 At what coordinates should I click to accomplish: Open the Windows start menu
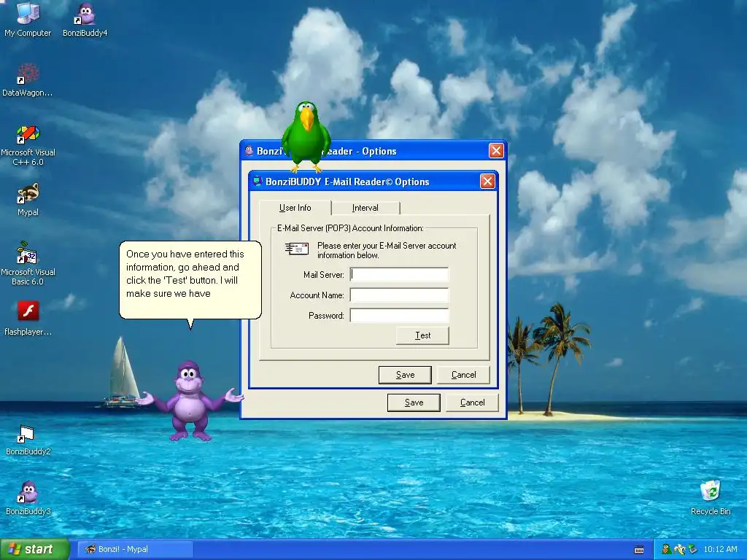pyautogui.click(x=34, y=549)
